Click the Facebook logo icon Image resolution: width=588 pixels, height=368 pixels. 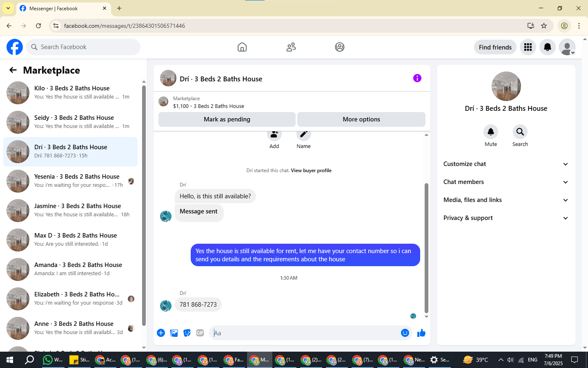point(15,47)
